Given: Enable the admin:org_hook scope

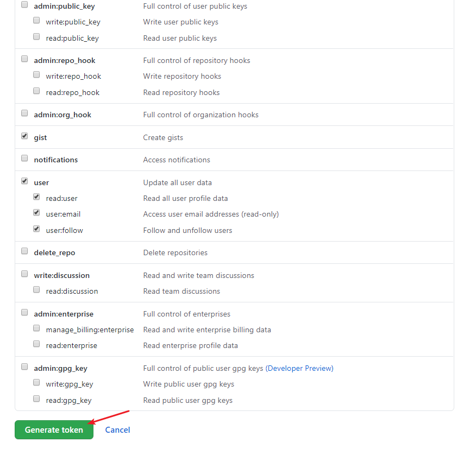Looking at the screenshot, I should tap(24, 113).
